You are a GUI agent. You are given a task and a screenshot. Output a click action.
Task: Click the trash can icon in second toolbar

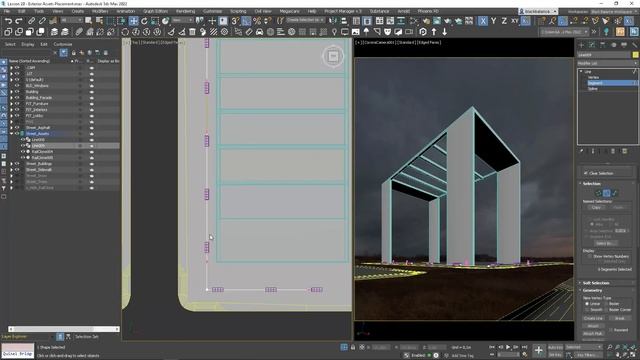click(192, 32)
